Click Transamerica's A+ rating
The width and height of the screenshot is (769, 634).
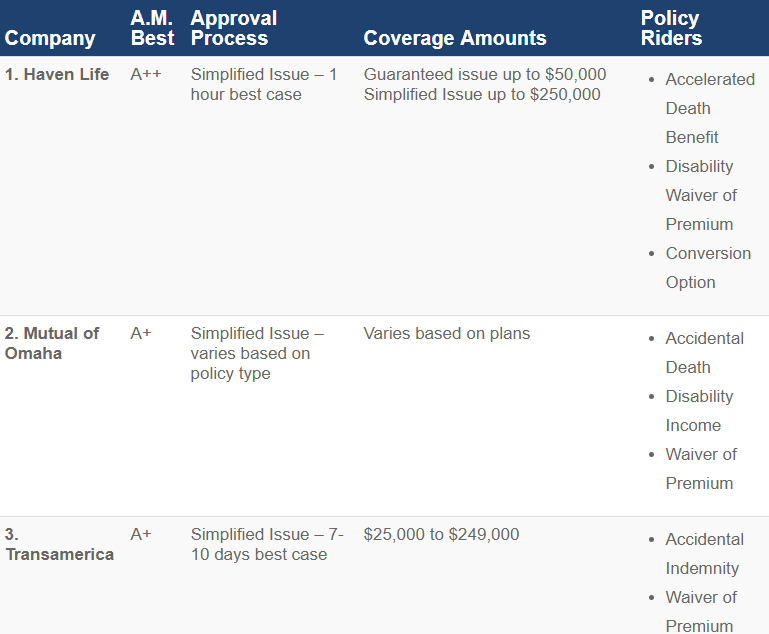(x=141, y=534)
